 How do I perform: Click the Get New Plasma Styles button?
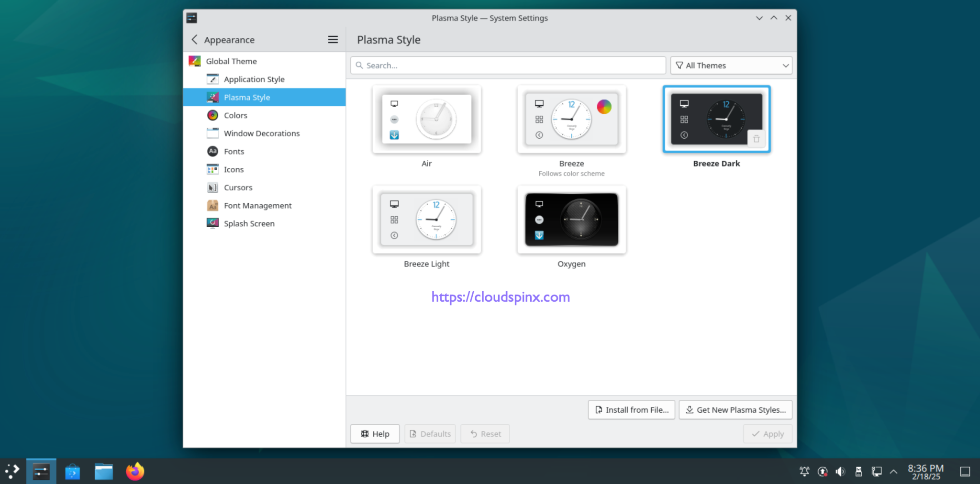click(x=735, y=409)
